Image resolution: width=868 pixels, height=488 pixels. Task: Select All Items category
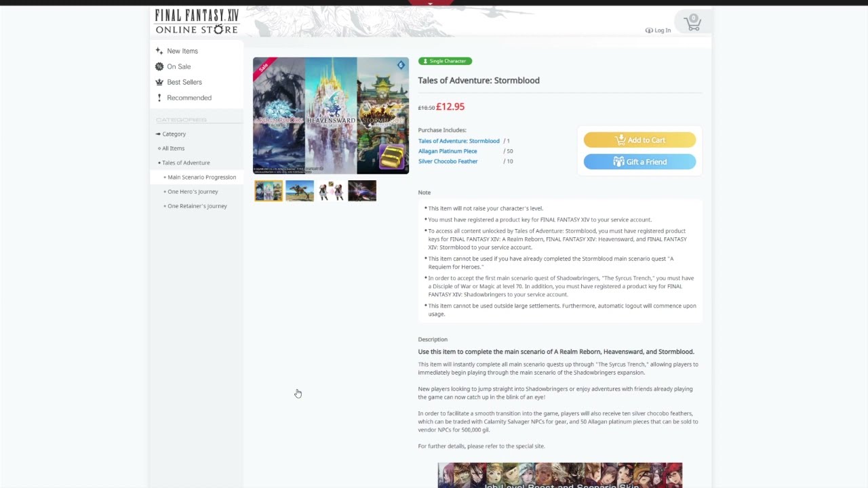click(173, 148)
